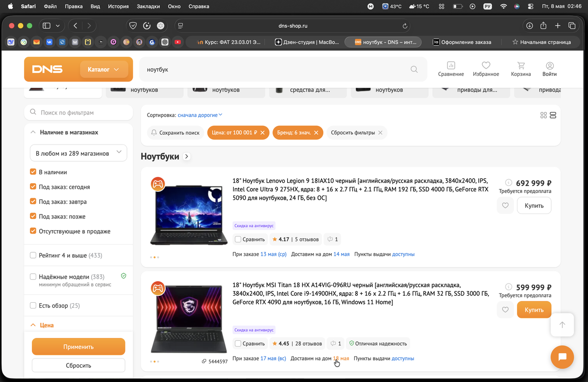Click Поиск по фильтрам input field
Image resolution: width=588 pixels, height=382 pixels.
[x=78, y=113]
